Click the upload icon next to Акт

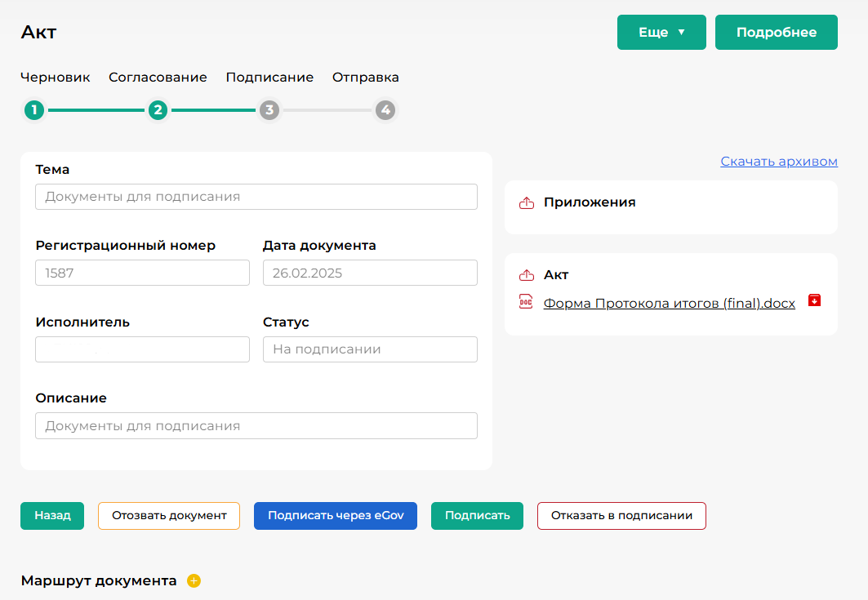coord(527,275)
